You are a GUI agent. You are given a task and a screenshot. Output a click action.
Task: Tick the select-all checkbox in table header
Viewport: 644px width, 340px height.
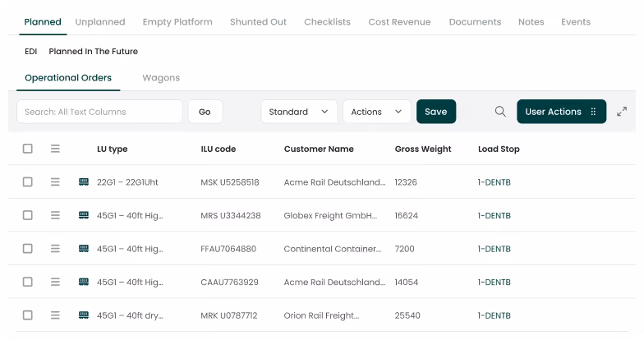(28, 149)
